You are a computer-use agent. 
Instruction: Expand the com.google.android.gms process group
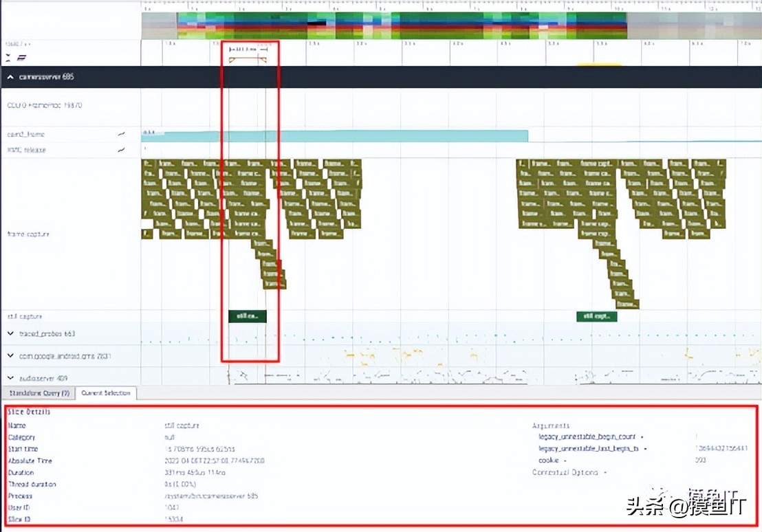point(10,355)
